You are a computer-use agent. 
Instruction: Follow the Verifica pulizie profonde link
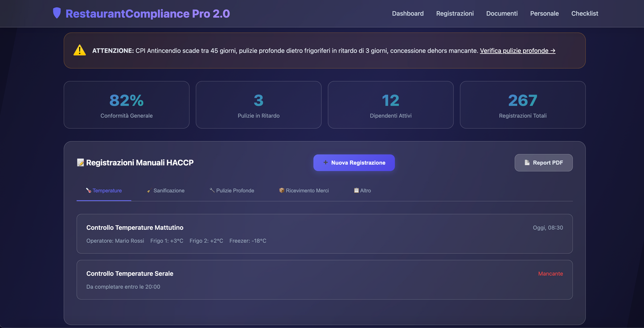click(x=517, y=50)
